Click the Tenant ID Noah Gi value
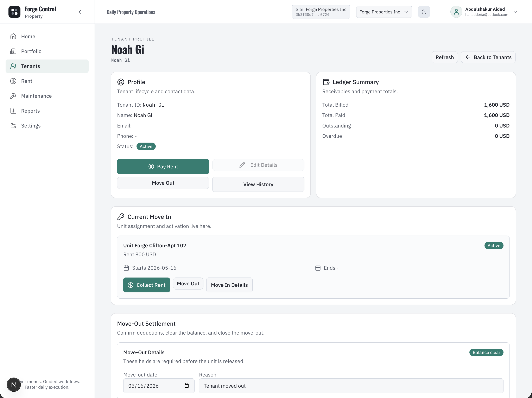The width and height of the screenshot is (532, 398). 153,105
